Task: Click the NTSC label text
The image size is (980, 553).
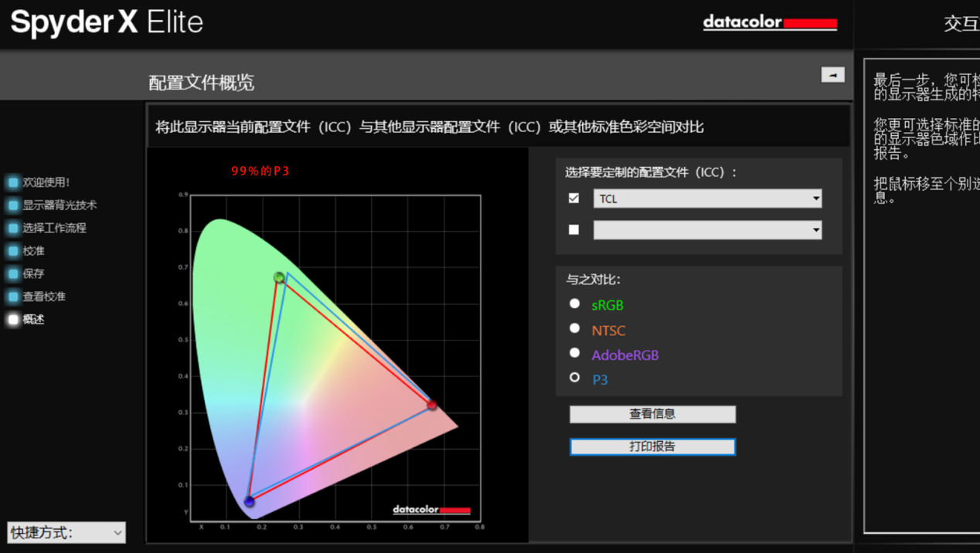Action: click(x=608, y=331)
